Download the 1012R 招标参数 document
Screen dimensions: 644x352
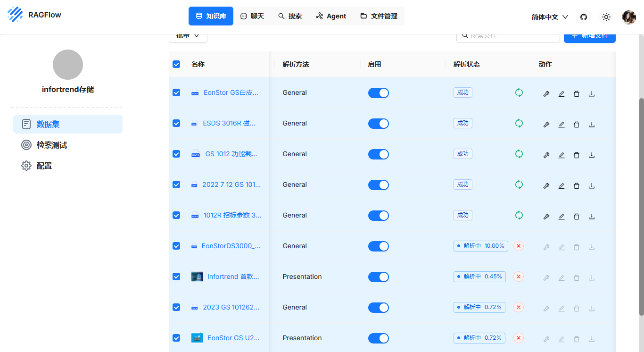click(x=592, y=216)
